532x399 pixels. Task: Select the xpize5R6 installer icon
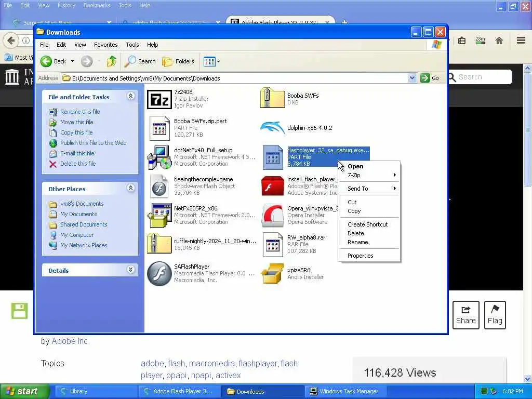tap(272, 273)
